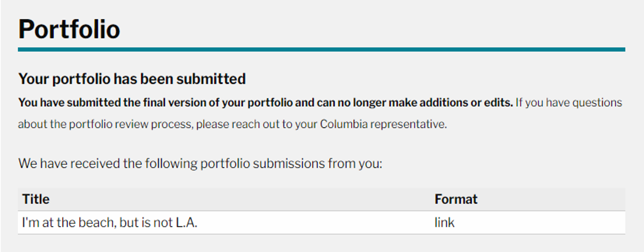Viewport: 644px width, 252px height.
Task: Click the "Columbia representative" text
Action: (383, 124)
